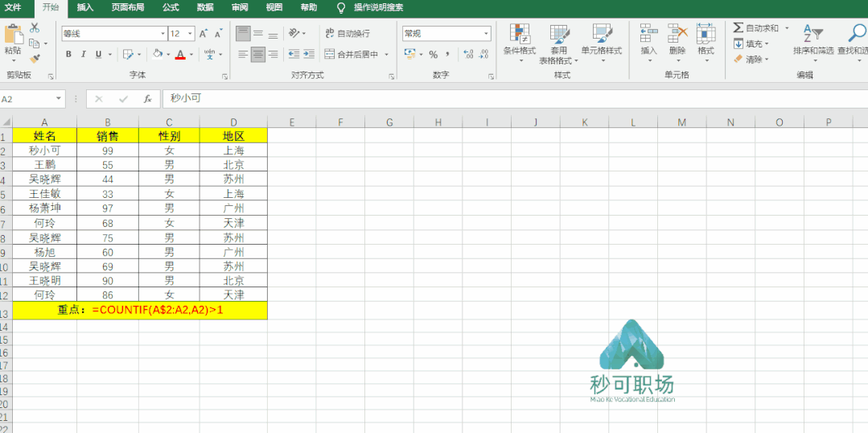Click the red Font Color button

180,54
